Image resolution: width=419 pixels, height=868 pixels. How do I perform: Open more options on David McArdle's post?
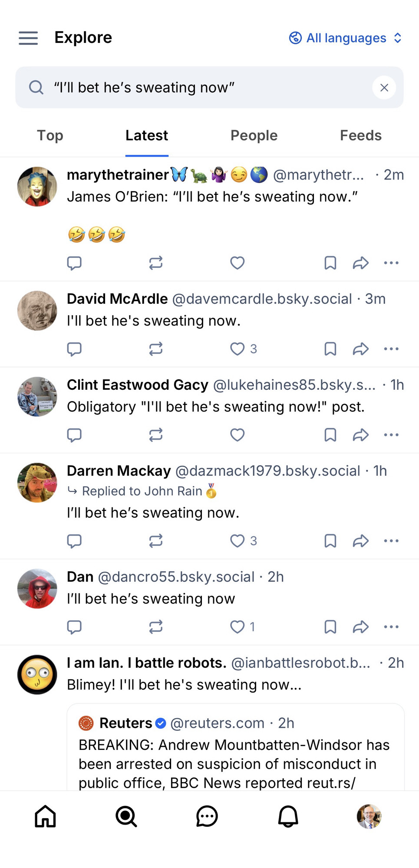pyautogui.click(x=391, y=349)
